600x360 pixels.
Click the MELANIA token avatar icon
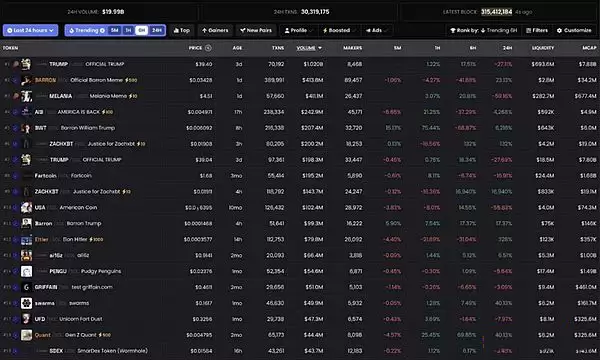[26, 96]
